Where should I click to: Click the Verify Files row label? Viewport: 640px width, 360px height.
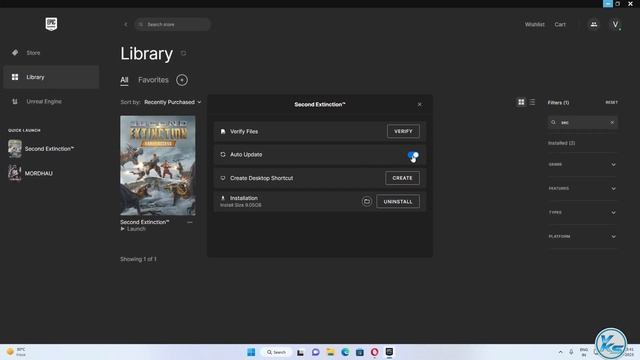(x=244, y=131)
